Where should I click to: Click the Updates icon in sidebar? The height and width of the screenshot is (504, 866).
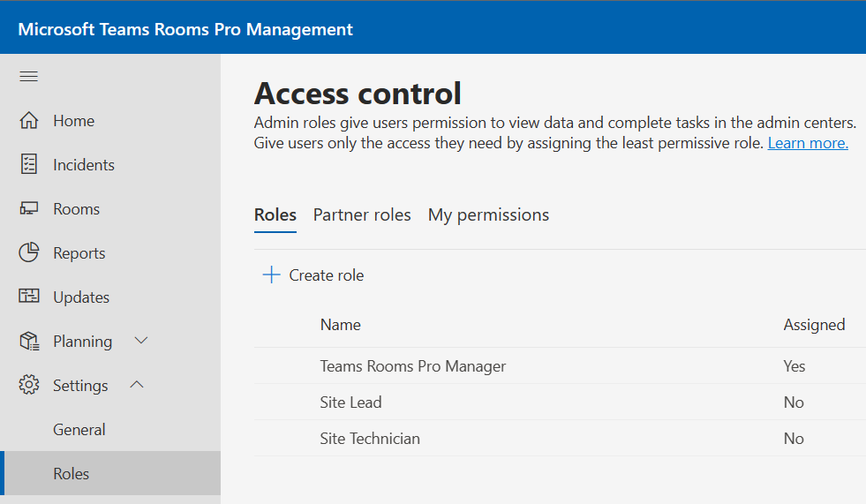click(29, 297)
